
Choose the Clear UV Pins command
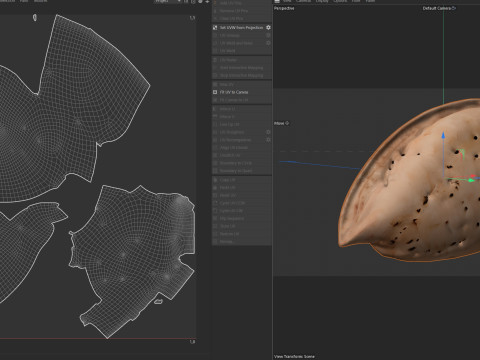pyautogui.click(x=231, y=19)
